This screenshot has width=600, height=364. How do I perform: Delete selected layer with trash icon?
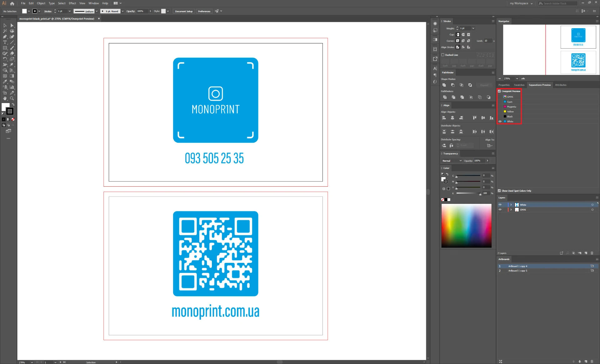pyautogui.click(x=592, y=253)
